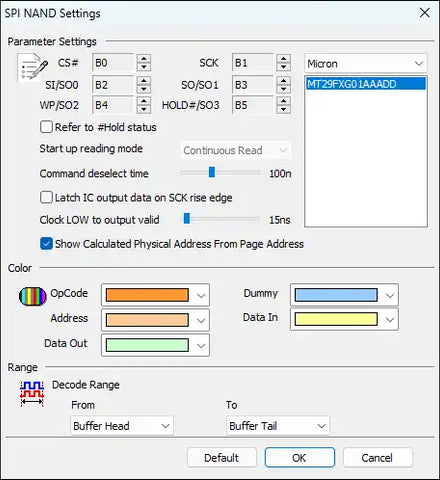Click the Default button
440x480 pixels.
[x=222, y=458]
